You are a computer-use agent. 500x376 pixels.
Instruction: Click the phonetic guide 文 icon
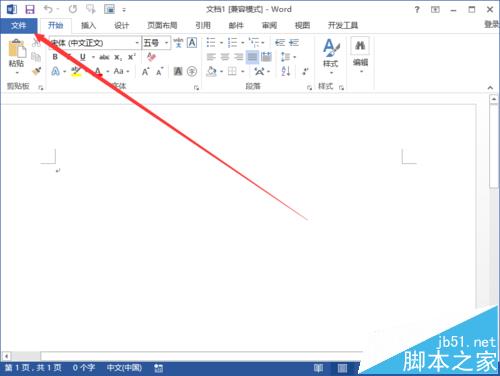click(x=178, y=43)
